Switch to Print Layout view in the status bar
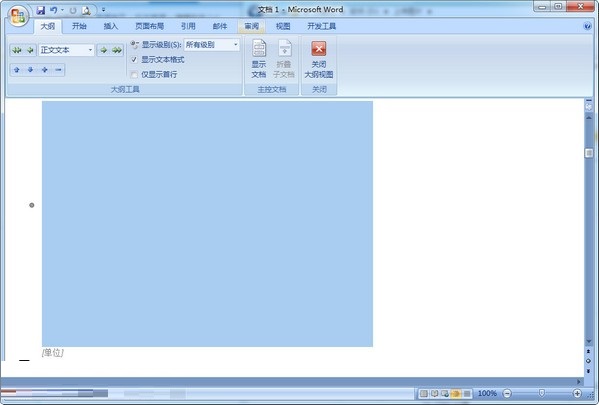The height and width of the screenshot is (405, 599). [x=424, y=393]
